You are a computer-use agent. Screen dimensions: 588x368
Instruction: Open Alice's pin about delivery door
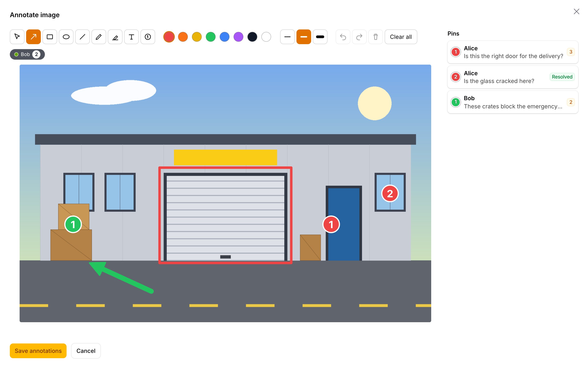coord(513,52)
